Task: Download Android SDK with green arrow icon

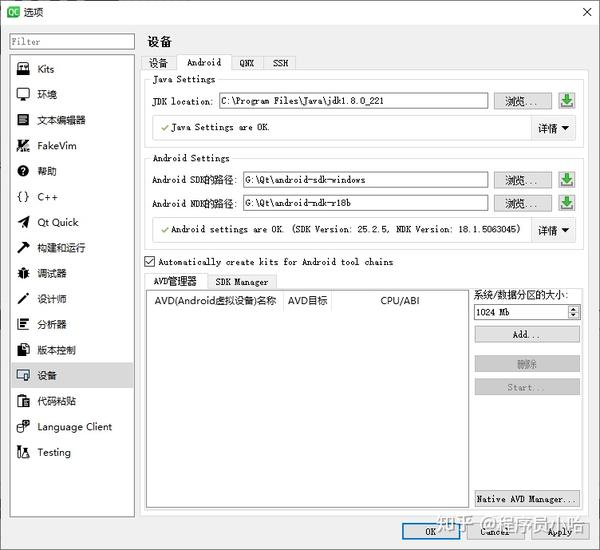Action: pyautogui.click(x=567, y=180)
